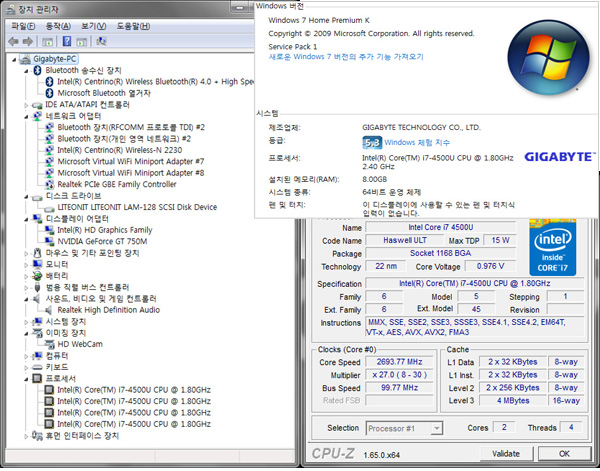
Task: Open the Windows 체험 지수 link
Action: pyautogui.click(x=417, y=143)
